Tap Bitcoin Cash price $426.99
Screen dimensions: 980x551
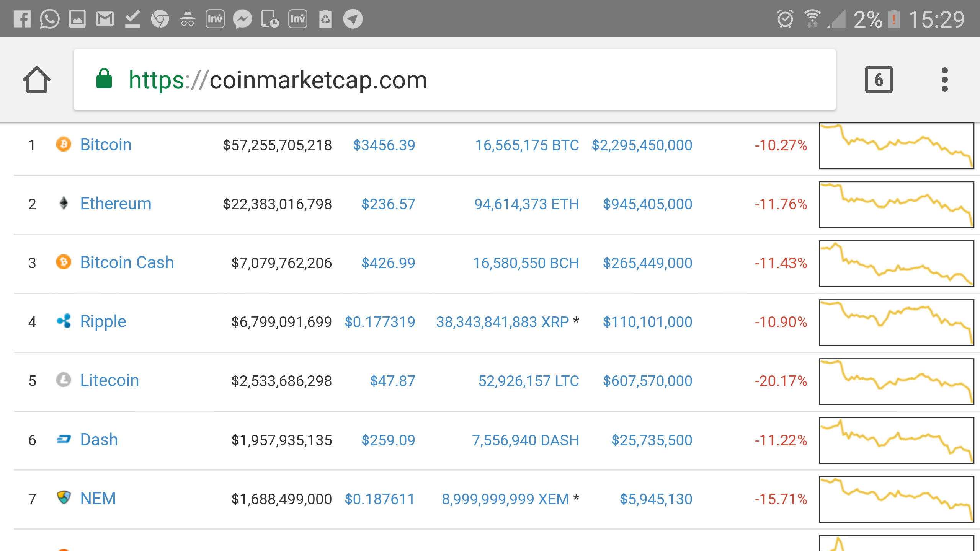coord(388,263)
